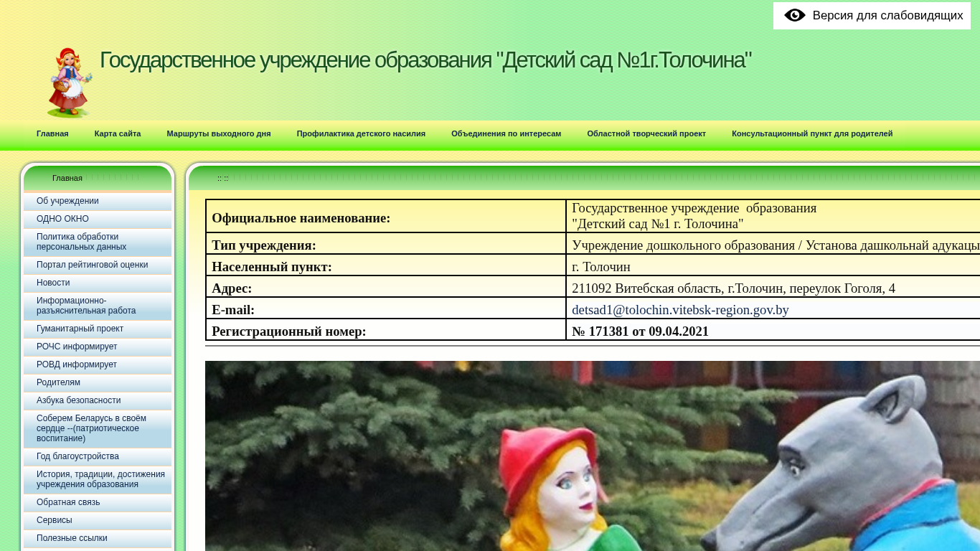Open 'Политика обработки персональных данных' sidebar link

pyautogui.click(x=81, y=242)
